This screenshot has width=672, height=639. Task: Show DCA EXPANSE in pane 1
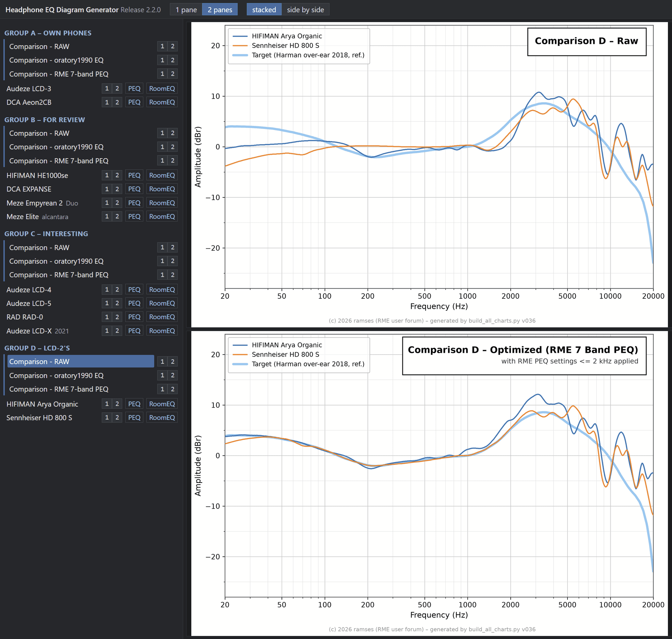(x=107, y=189)
